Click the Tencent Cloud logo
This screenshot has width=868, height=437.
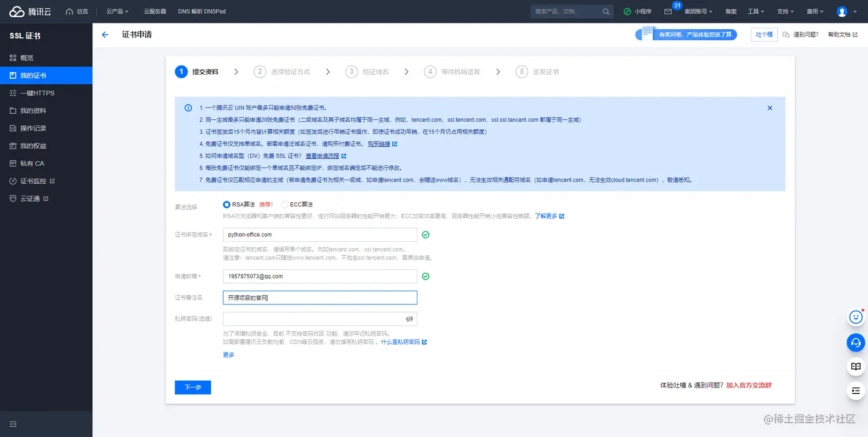pos(28,11)
